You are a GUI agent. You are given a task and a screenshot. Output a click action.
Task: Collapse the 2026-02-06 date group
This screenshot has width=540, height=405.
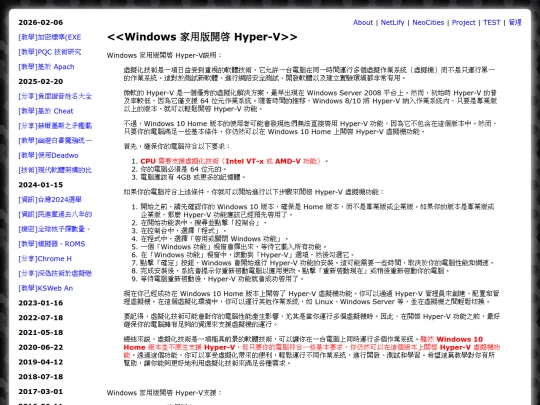click(x=41, y=22)
